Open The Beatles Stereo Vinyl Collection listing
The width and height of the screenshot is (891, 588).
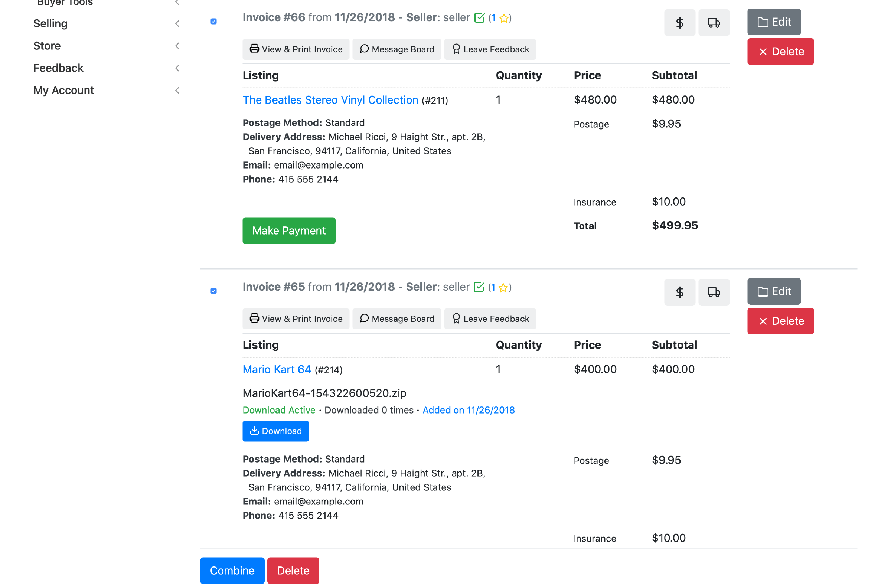point(330,100)
